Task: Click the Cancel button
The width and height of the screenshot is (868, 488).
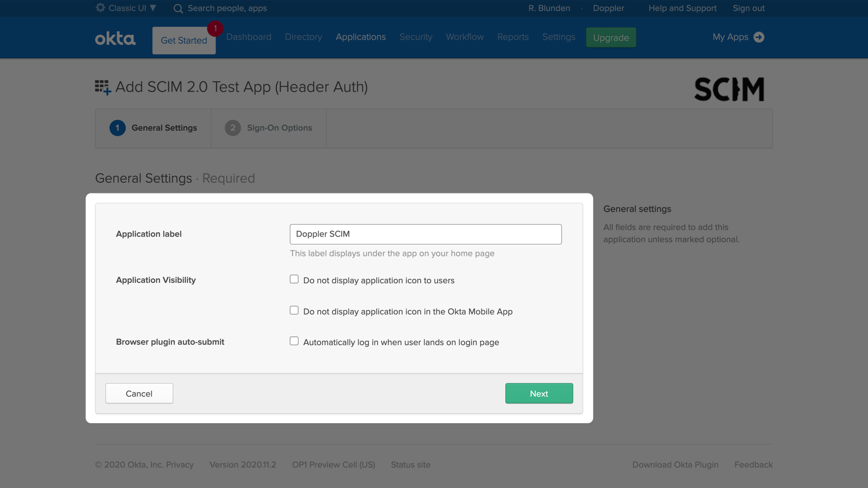Action: [x=139, y=394]
